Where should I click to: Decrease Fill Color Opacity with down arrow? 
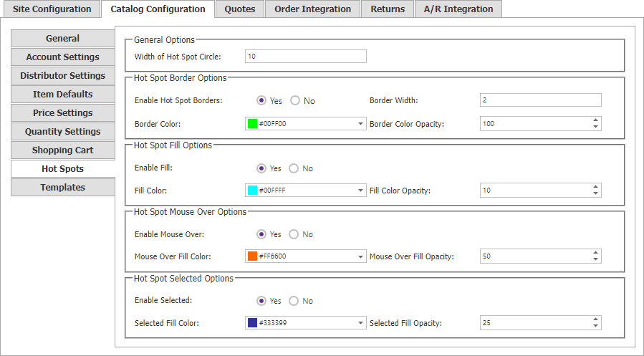[x=595, y=193]
